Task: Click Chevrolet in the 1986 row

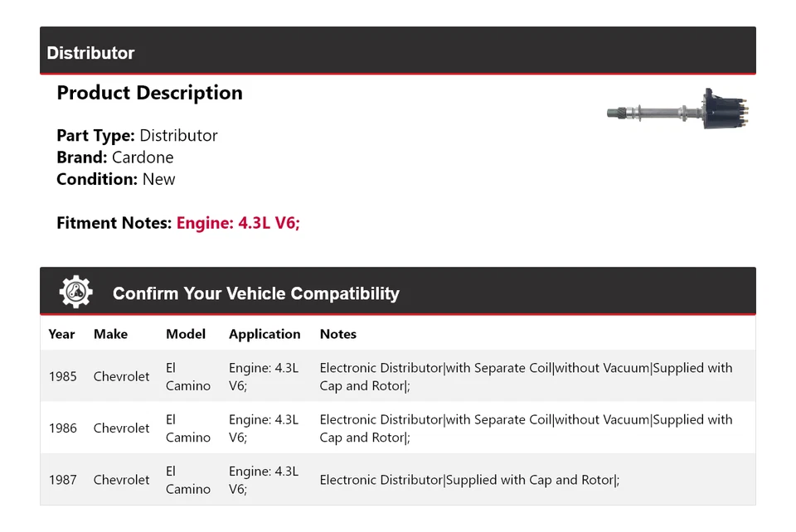Action: pos(121,428)
